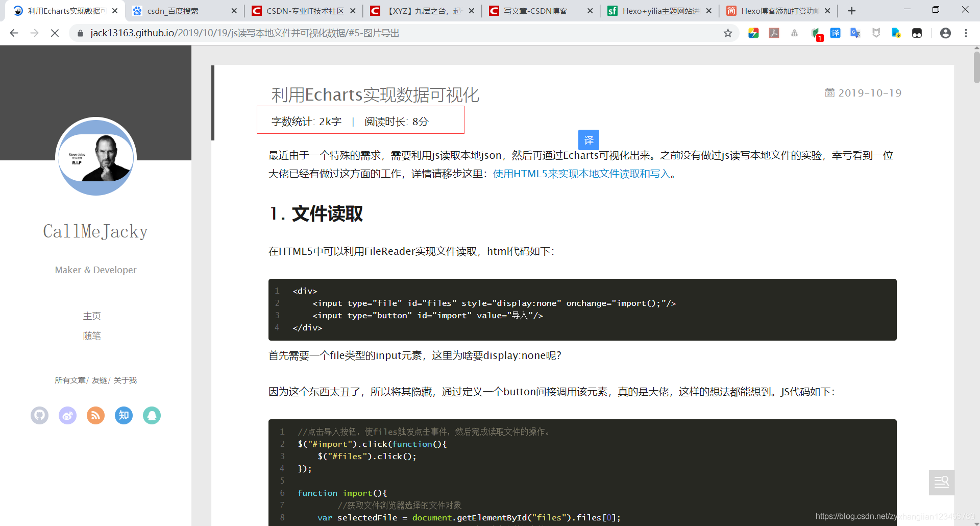Click the 2019-10-19 post date

(870, 93)
